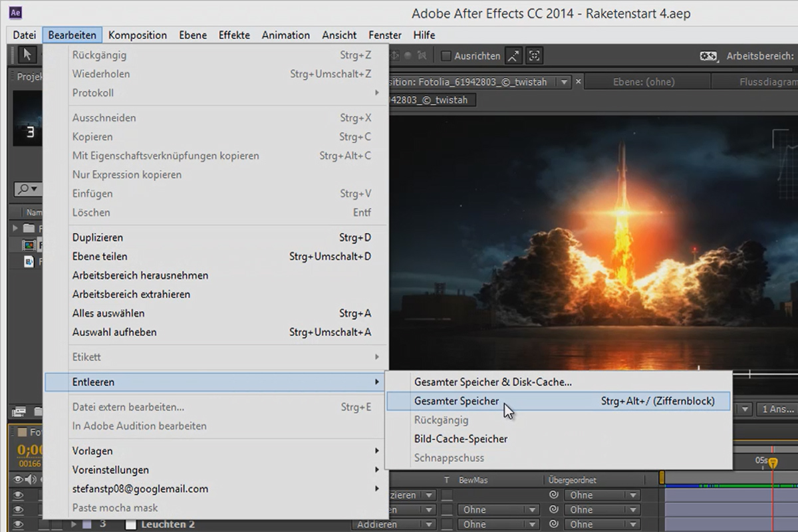Viewport: 798px width, 532px height.
Task: Click the workspace icon left of Arbeitsbereich
Action: 708,57
